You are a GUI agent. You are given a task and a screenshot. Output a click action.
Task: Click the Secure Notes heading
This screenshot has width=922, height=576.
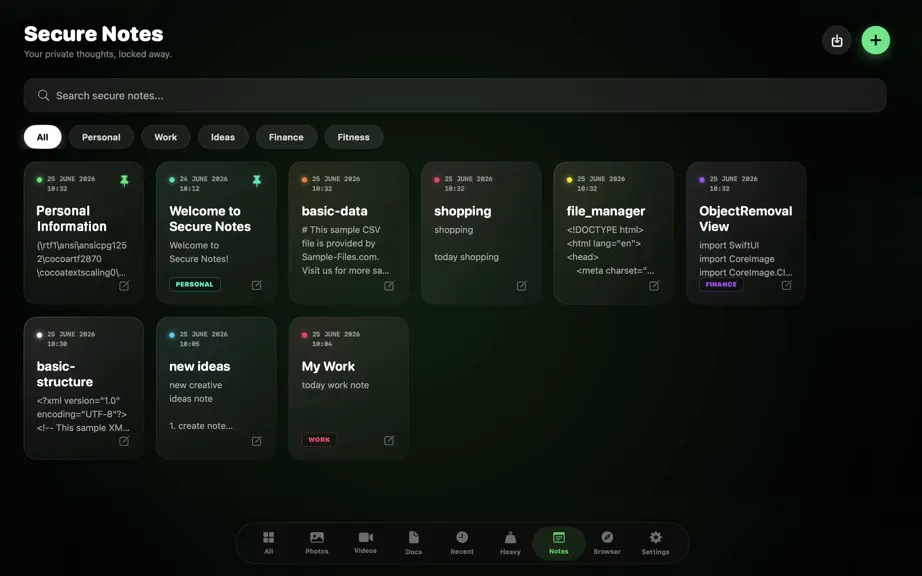pyautogui.click(x=93, y=34)
